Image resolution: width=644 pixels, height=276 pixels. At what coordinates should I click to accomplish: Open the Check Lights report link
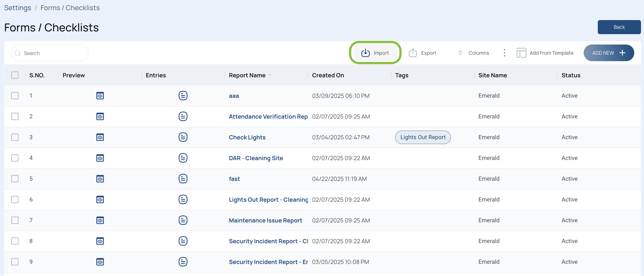[247, 137]
